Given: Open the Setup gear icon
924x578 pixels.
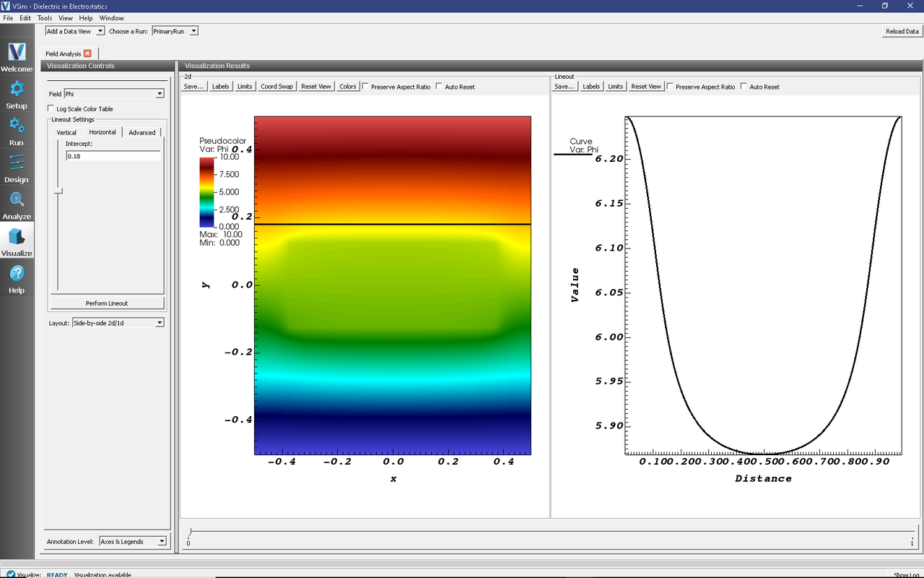Looking at the screenshot, I should [17, 94].
